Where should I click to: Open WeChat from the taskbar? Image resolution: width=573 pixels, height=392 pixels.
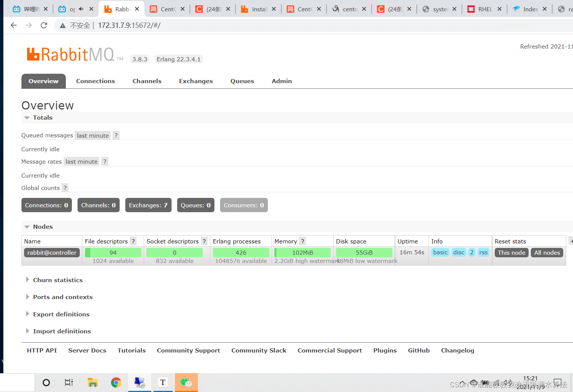pos(186,383)
